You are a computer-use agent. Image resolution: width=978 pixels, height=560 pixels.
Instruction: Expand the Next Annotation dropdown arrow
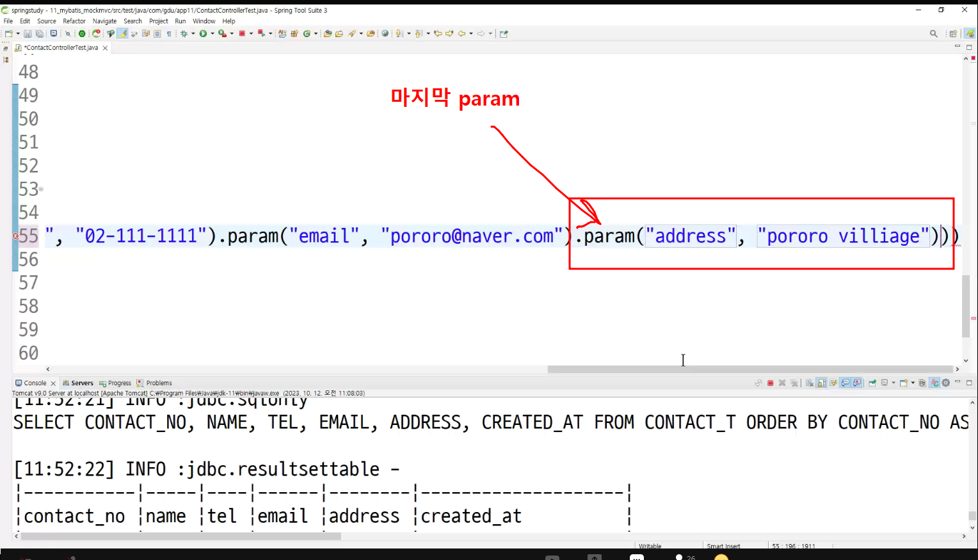(409, 33)
